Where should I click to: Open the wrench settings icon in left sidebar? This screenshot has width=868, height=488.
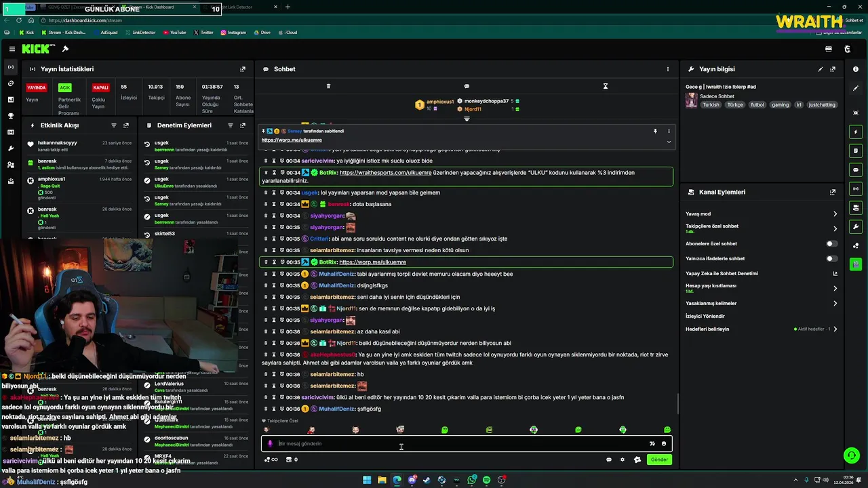tap(10, 148)
